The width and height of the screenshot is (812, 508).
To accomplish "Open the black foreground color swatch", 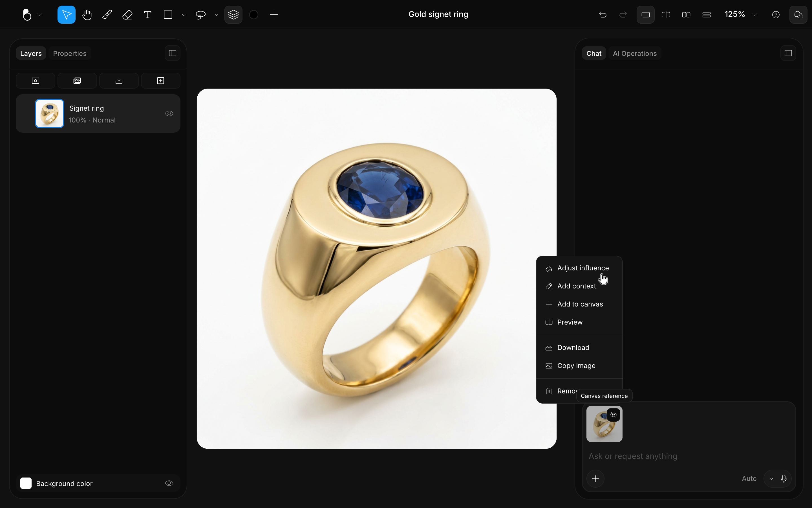I will (254, 15).
